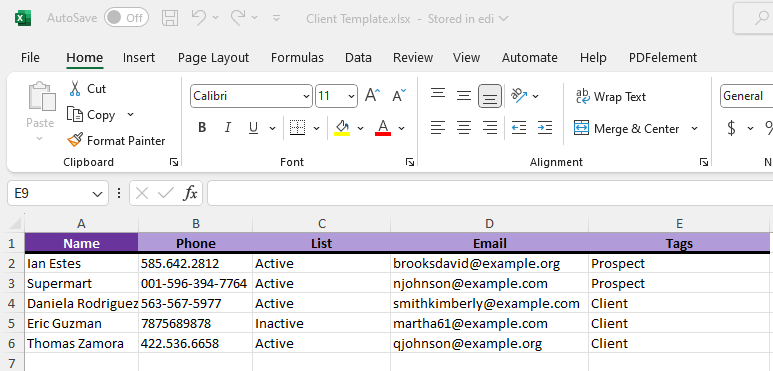Image resolution: width=773 pixels, height=371 pixels.
Task: Click the Excel application icon
Action: (x=23, y=19)
